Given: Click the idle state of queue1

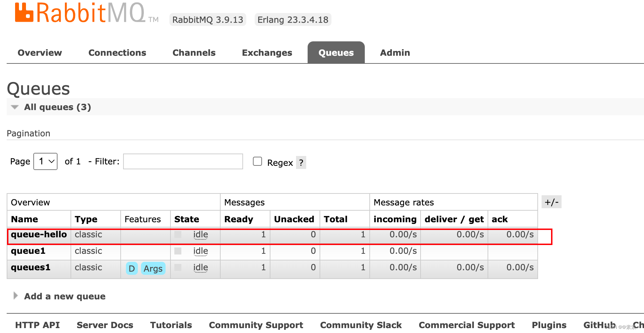Looking at the screenshot, I should [201, 251].
